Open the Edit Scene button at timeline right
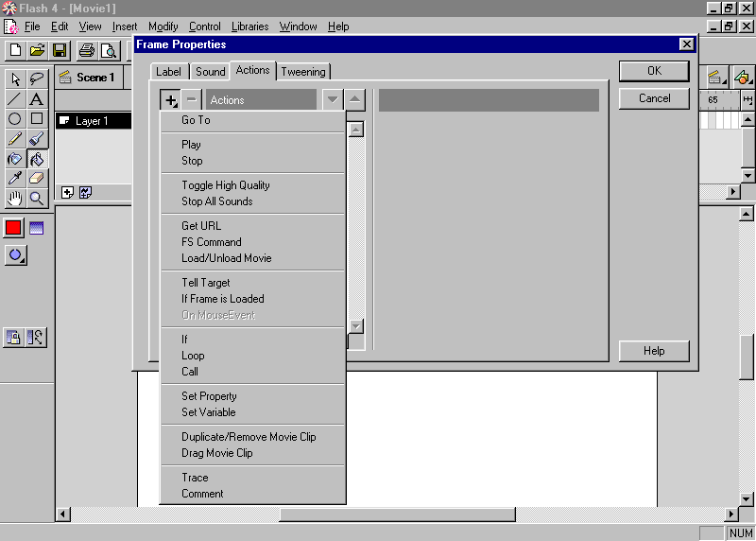Image resolution: width=756 pixels, height=541 pixels. pos(717,77)
